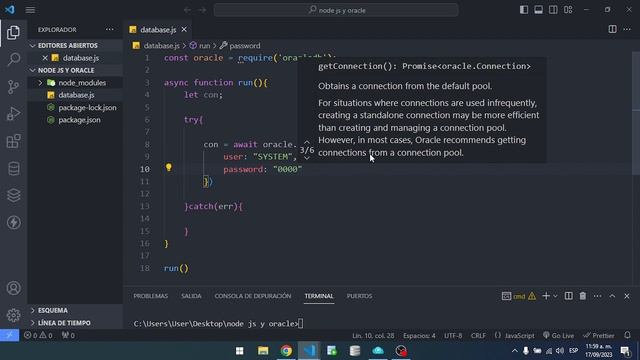Click Lín. 10, col. 28 cursor position
640x360 pixels.
point(373,336)
